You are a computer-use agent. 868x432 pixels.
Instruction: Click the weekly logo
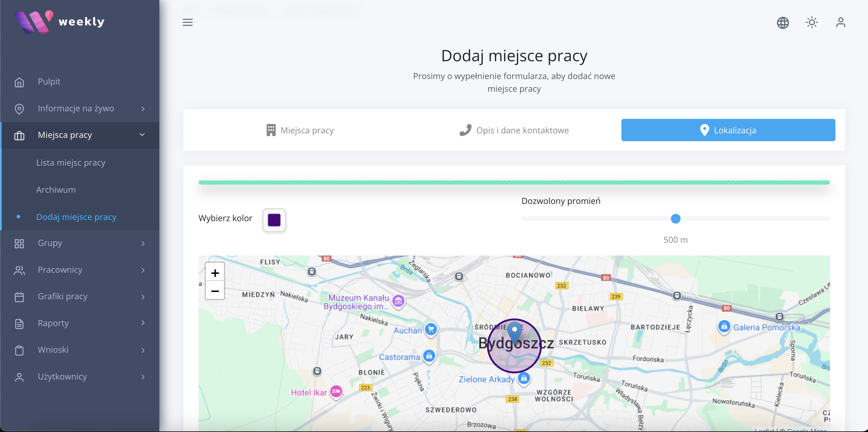coord(60,22)
